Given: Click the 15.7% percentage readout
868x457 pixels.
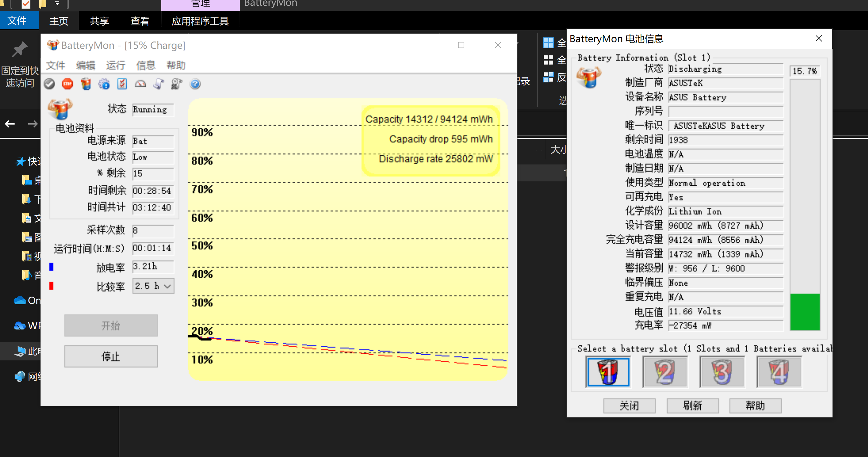Looking at the screenshot, I should point(805,71).
